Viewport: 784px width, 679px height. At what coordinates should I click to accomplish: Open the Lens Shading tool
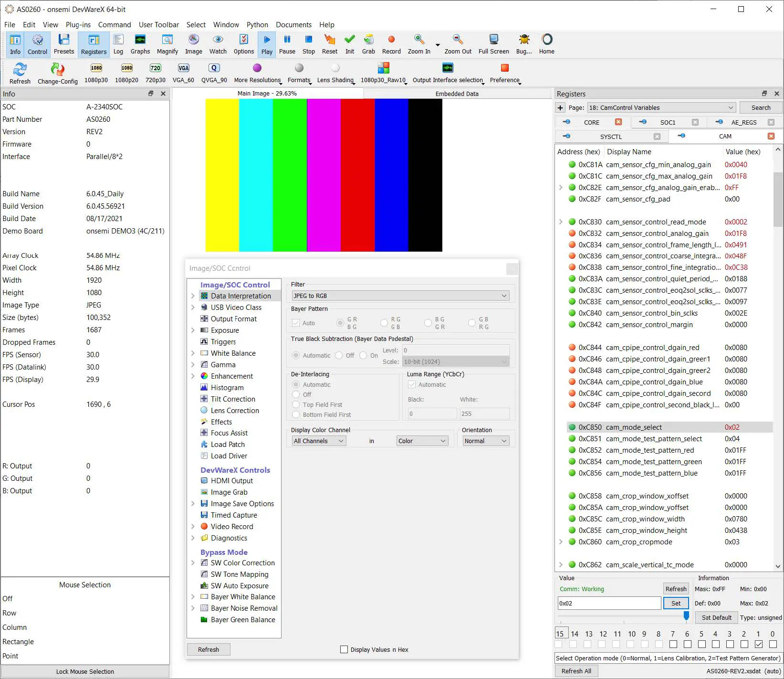[x=335, y=73]
